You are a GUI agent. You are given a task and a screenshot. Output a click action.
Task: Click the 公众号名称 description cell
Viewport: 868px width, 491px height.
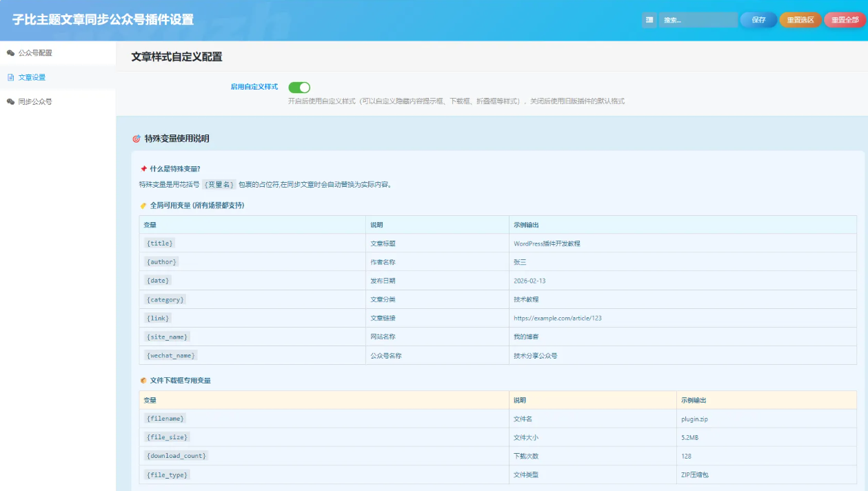[x=438, y=355]
